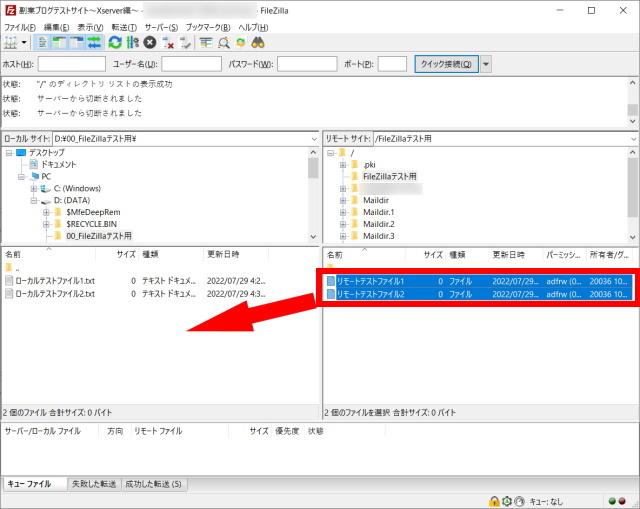
Task: Expand the C: (Windows) drive node
Action: (x=33, y=188)
